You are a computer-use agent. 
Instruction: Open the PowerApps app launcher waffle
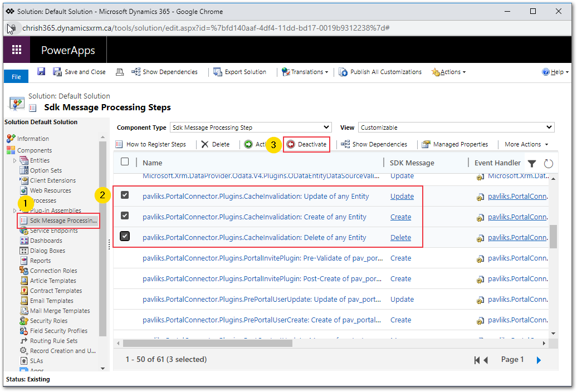coord(17,50)
